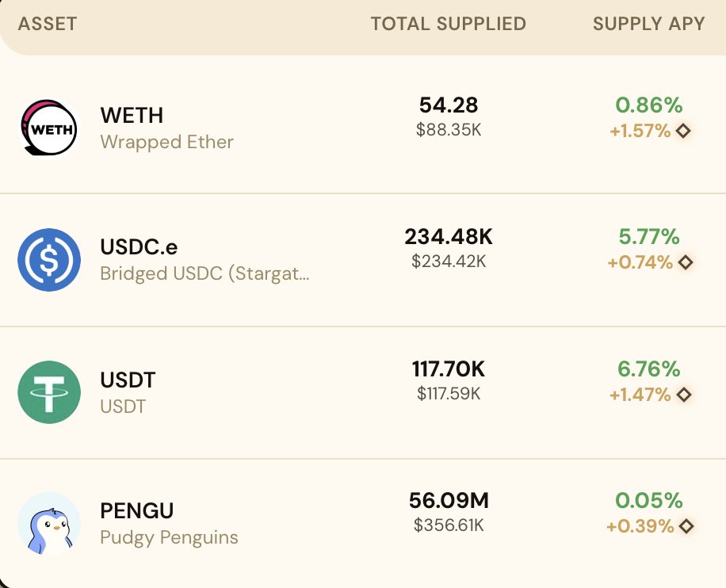Sort by the ASSET column header
Viewport: 726px width, 588px height.
48,24
